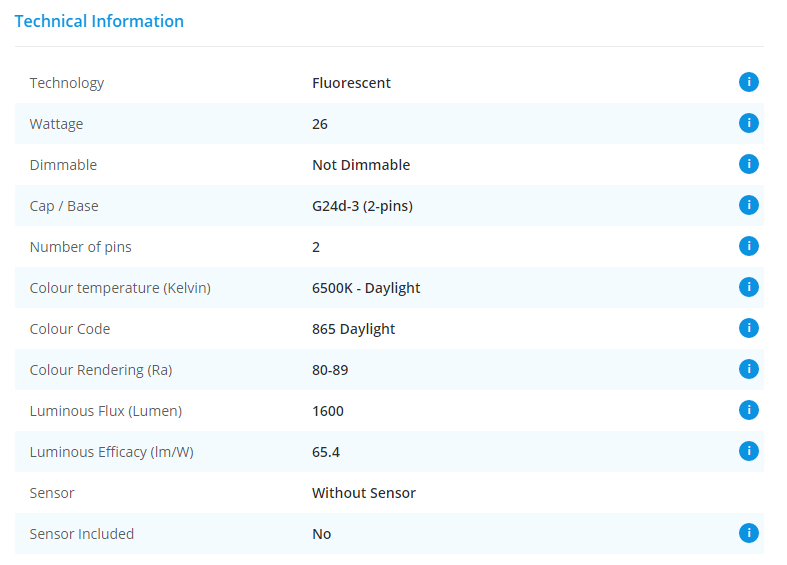787x565 pixels.
Task: Select the 1600 lumen value
Action: 328,411
